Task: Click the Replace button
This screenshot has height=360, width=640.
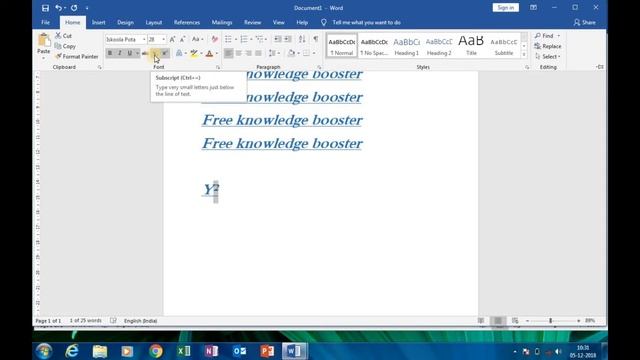Action: coord(548,46)
